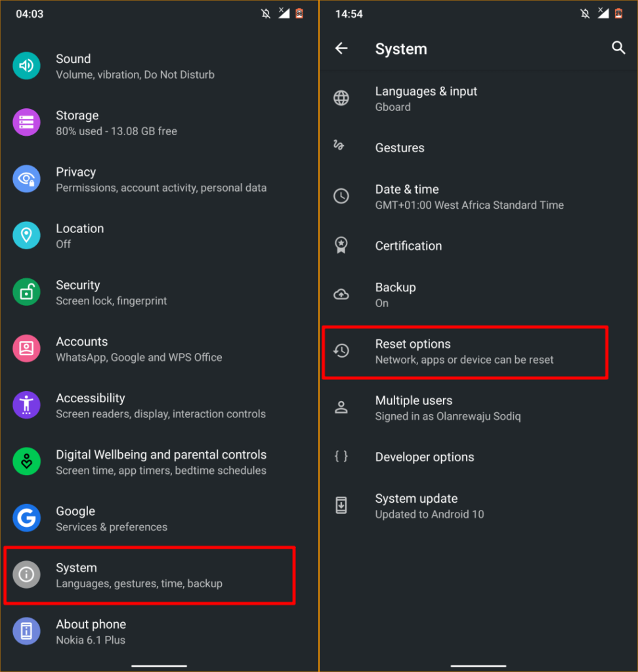The height and width of the screenshot is (672, 638).
Task: Open Backup settings
Action: [x=395, y=295]
